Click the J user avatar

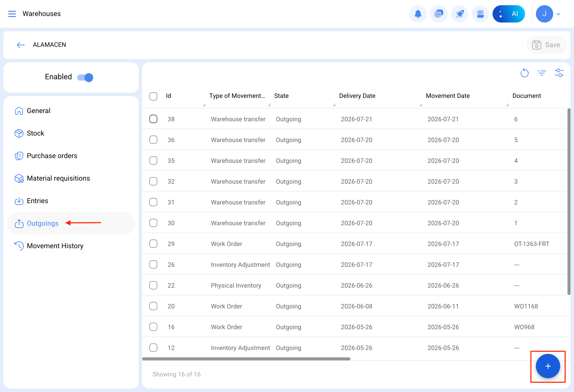pos(544,14)
